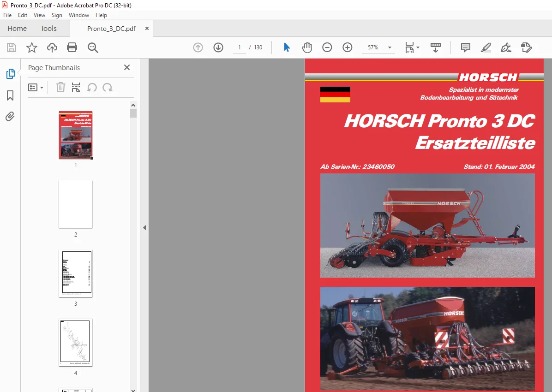Go to previous page with up arrow
The height and width of the screenshot is (392, 552).
click(x=198, y=48)
